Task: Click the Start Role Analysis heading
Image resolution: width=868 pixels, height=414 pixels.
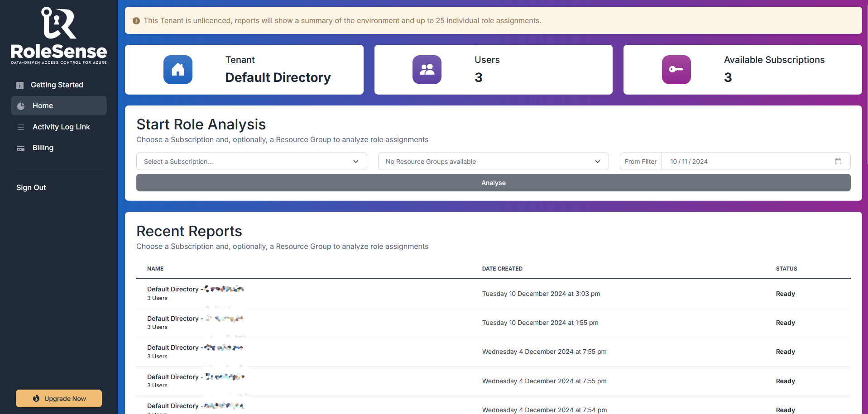Action: tap(201, 124)
